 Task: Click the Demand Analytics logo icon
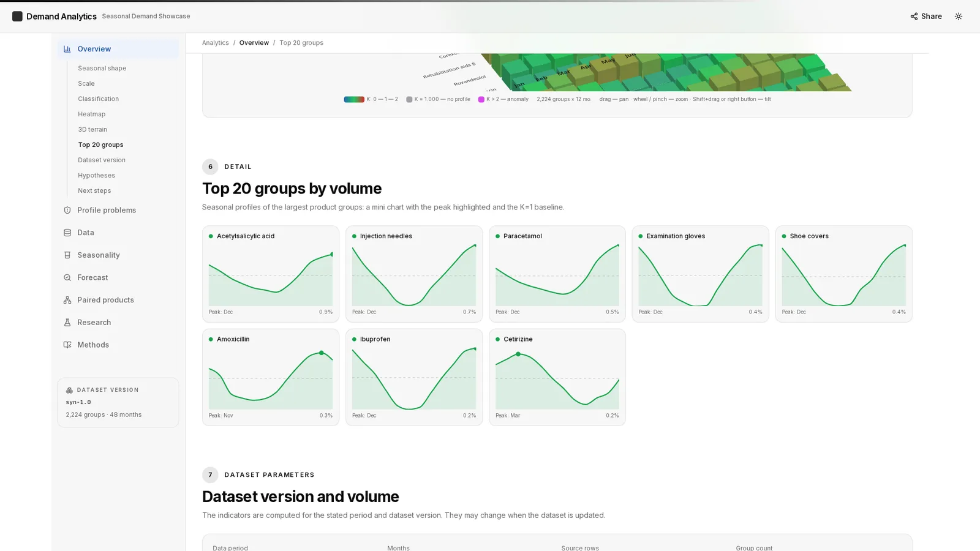(17, 17)
